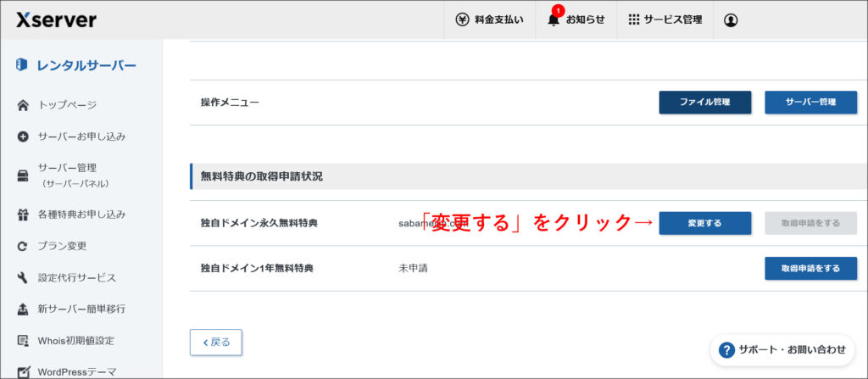Open the user account icon

click(x=731, y=20)
